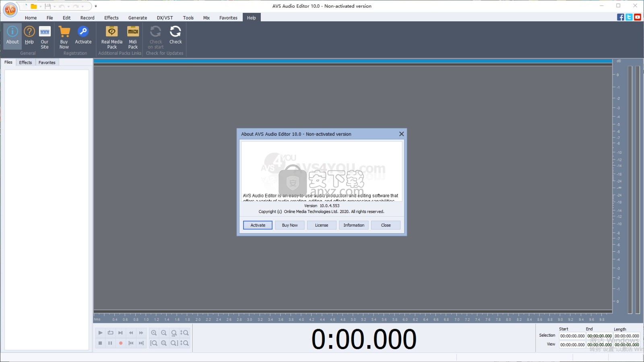Open the Mix ribbon tab

pyautogui.click(x=206, y=18)
